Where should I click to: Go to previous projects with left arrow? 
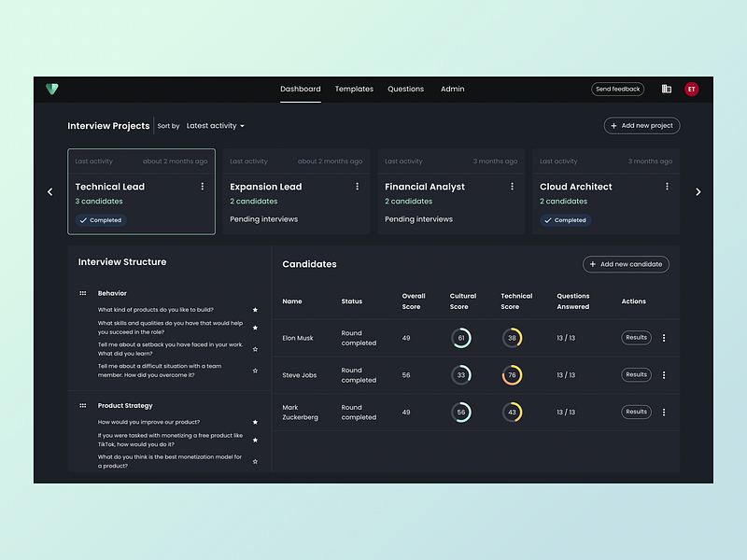click(x=50, y=192)
